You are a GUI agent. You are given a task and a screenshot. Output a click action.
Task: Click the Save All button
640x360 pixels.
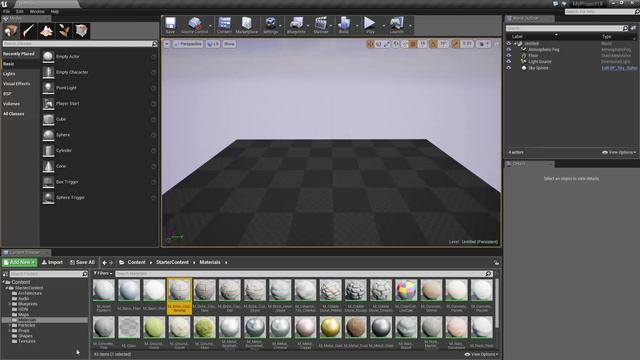[x=82, y=262]
